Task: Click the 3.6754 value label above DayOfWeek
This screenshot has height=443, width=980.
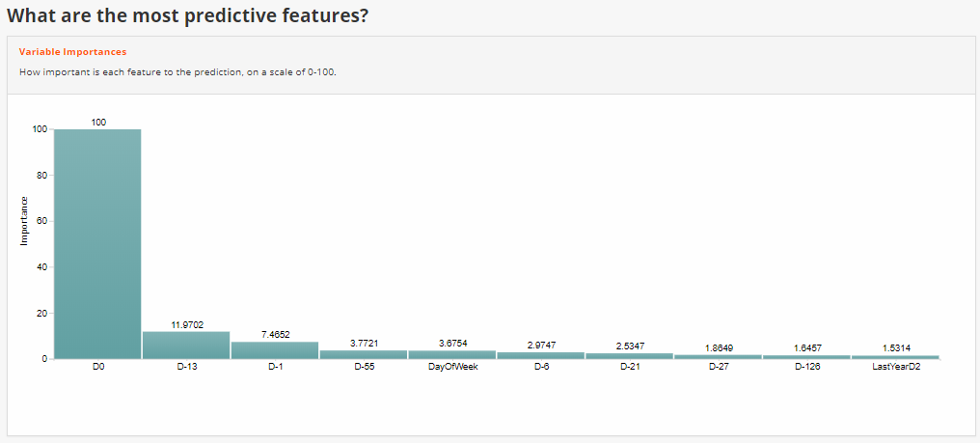Action: pos(452,343)
